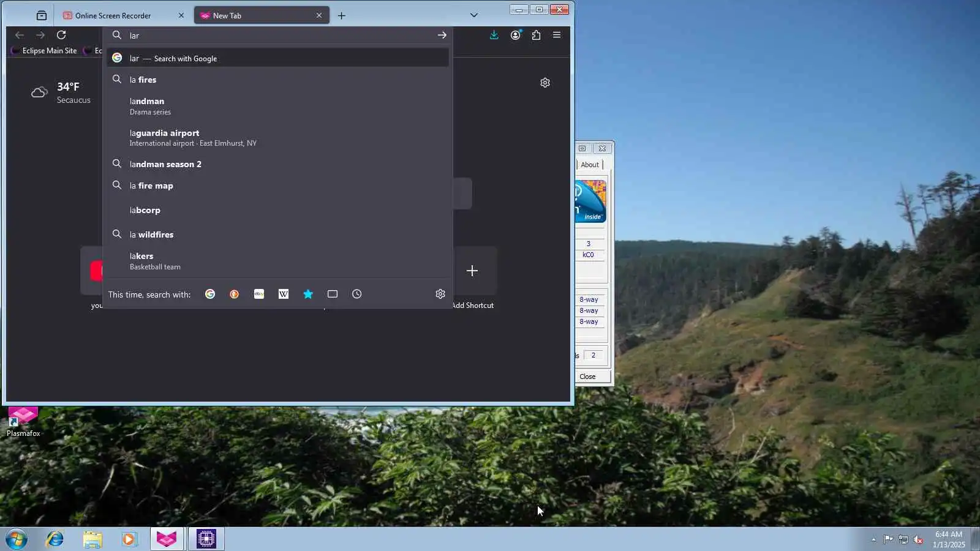Open Plasmafox desktop shortcut
The image size is (980, 551).
pos(23,422)
